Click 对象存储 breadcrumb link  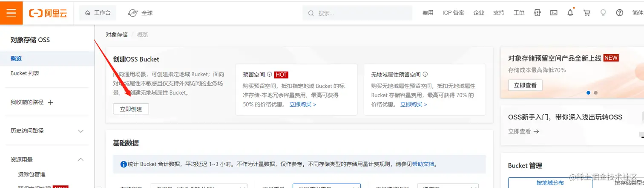pos(117,35)
